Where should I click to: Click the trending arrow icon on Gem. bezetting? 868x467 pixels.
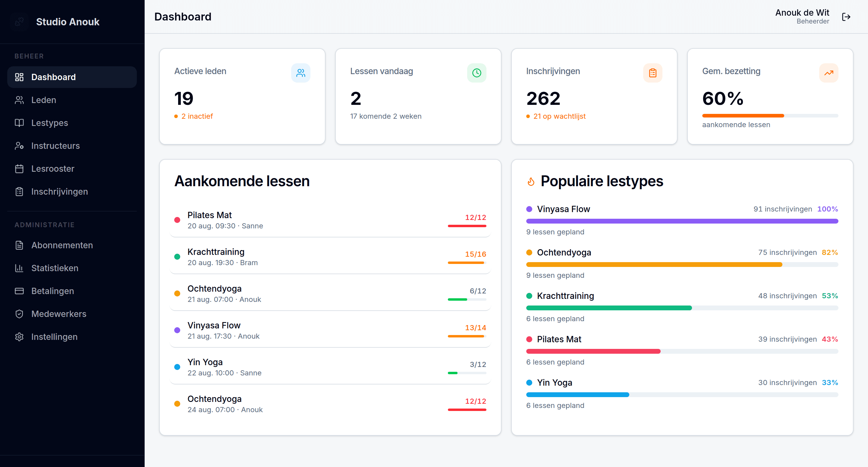[829, 73]
